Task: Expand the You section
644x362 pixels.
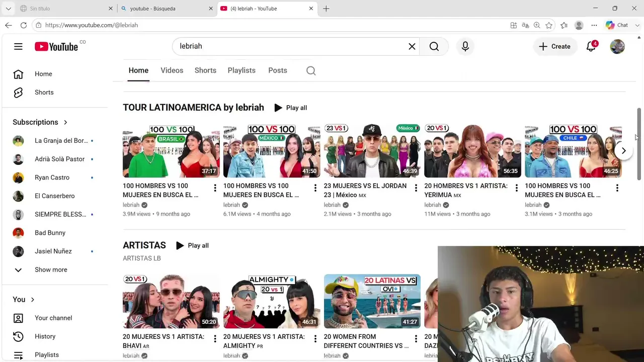Action: pos(24,299)
